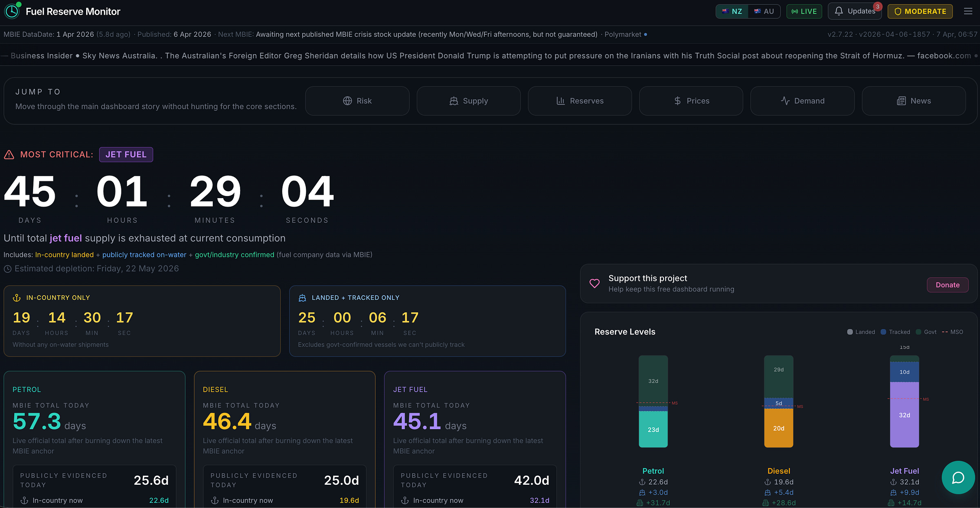The height and width of the screenshot is (508, 980).
Task: Switch the region to AU
Action: click(x=764, y=11)
